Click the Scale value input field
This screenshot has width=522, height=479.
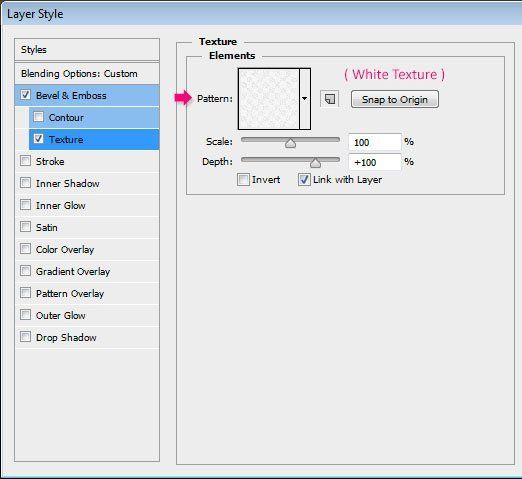[375, 142]
